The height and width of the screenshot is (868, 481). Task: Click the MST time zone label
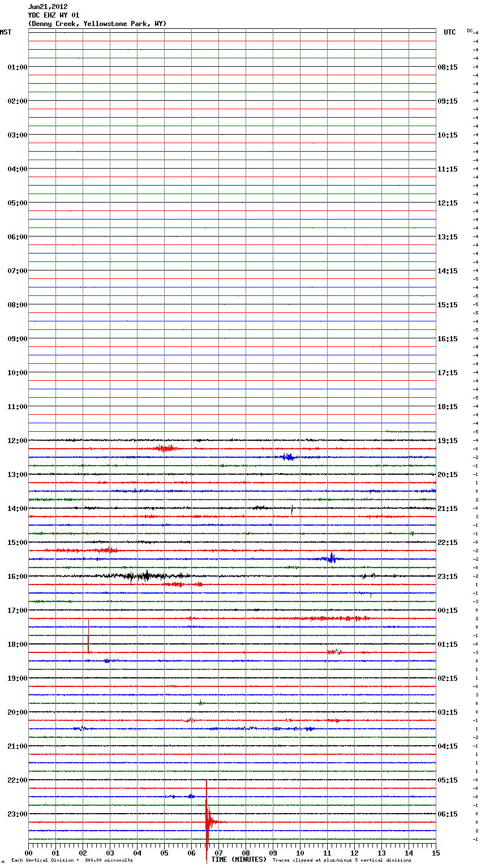[x=6, y=32]
